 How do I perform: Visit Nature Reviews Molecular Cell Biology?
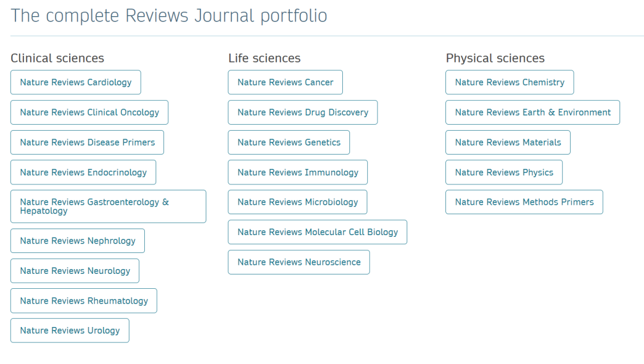[x=317, y=232]
